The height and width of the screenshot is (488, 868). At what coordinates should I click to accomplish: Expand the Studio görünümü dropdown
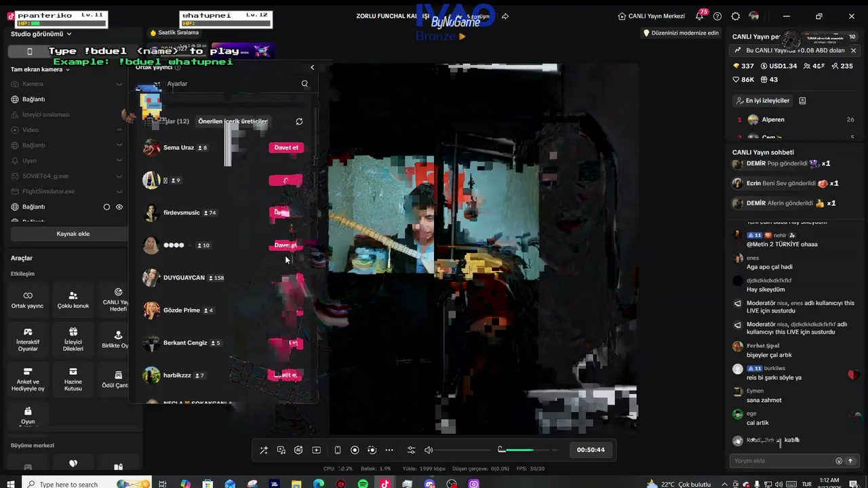tap(41, 34)
